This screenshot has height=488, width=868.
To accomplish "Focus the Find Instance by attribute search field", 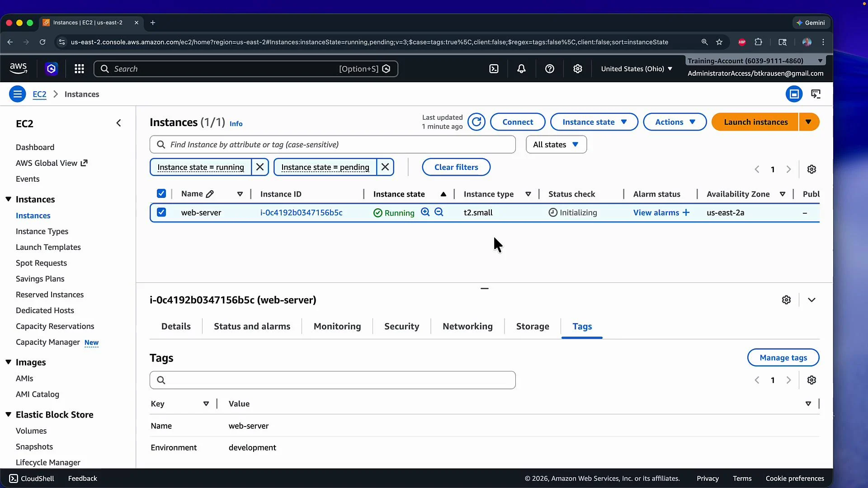I will tap(332, 145).
